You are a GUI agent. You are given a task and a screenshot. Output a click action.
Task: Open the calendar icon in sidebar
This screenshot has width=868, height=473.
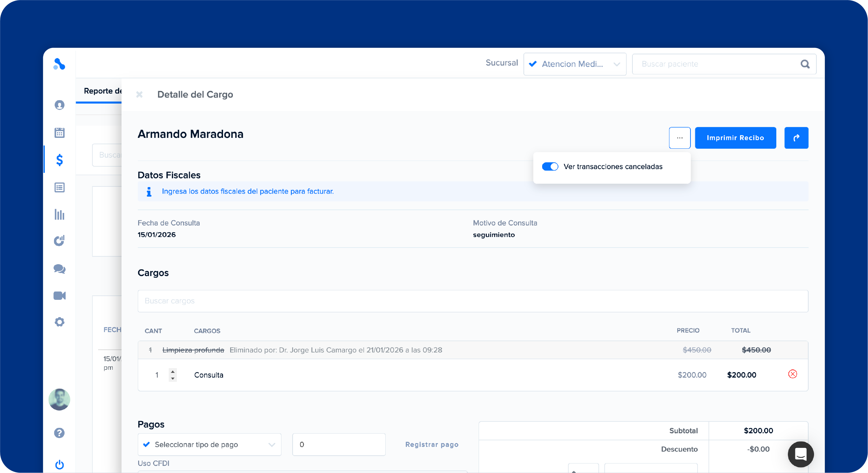(59, 132)
